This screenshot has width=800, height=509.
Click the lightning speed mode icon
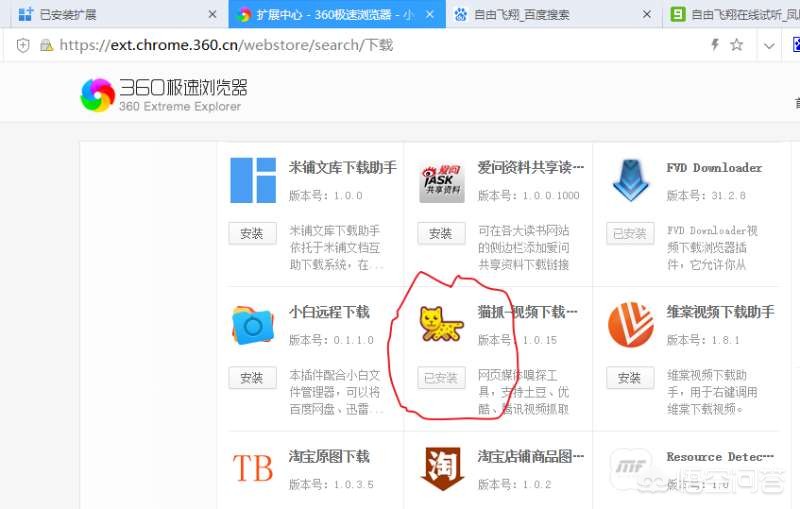point(715,44)
